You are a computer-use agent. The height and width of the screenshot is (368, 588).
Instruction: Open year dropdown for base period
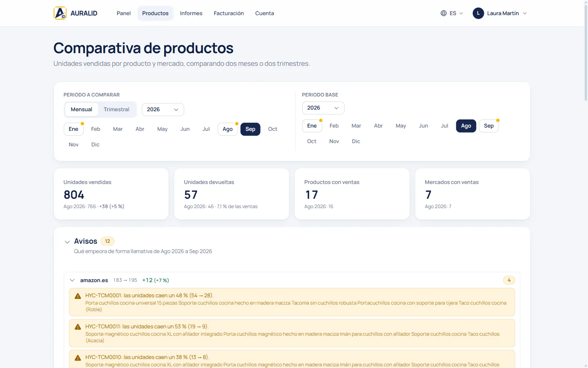pyautogui.click(x=323, y=108)
